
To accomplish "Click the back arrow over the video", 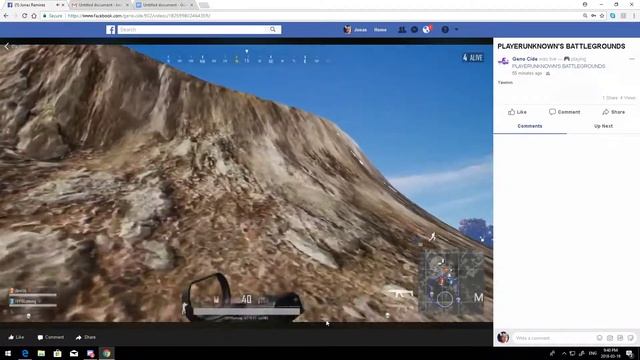I will click(7, 47).
